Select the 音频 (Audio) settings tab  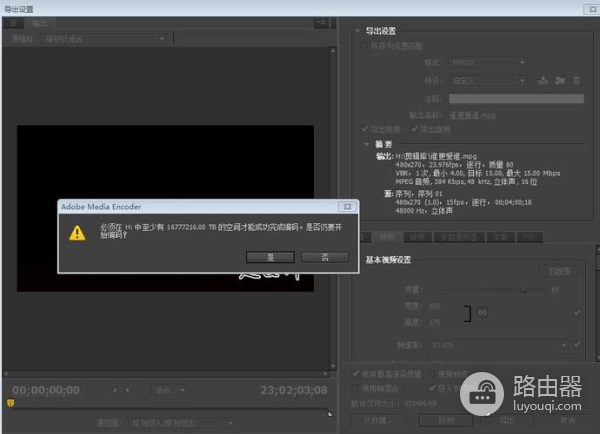[x=417, y=238]
